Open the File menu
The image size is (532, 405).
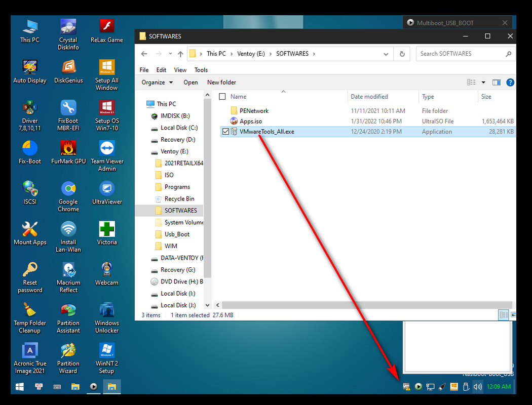[x=144, y=70]
